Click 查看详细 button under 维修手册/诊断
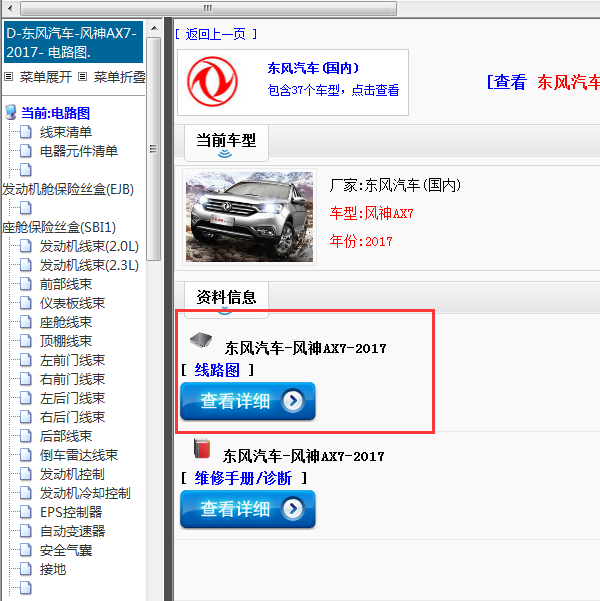 click(x=248, y=509)
